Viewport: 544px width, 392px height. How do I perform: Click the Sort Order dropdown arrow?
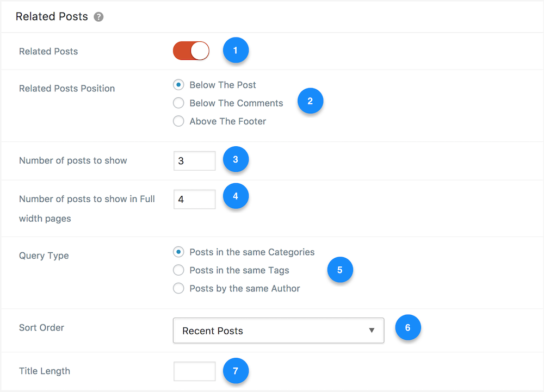372,331
